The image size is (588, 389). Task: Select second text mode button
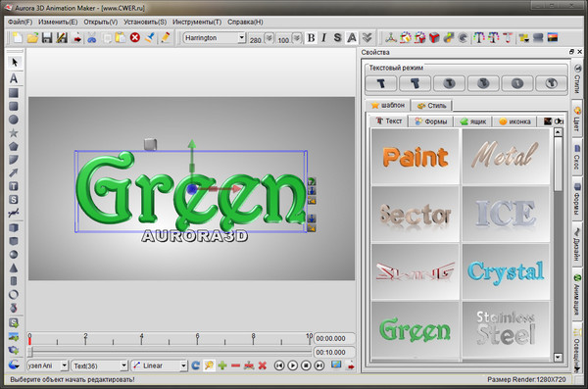pos(415,83)
